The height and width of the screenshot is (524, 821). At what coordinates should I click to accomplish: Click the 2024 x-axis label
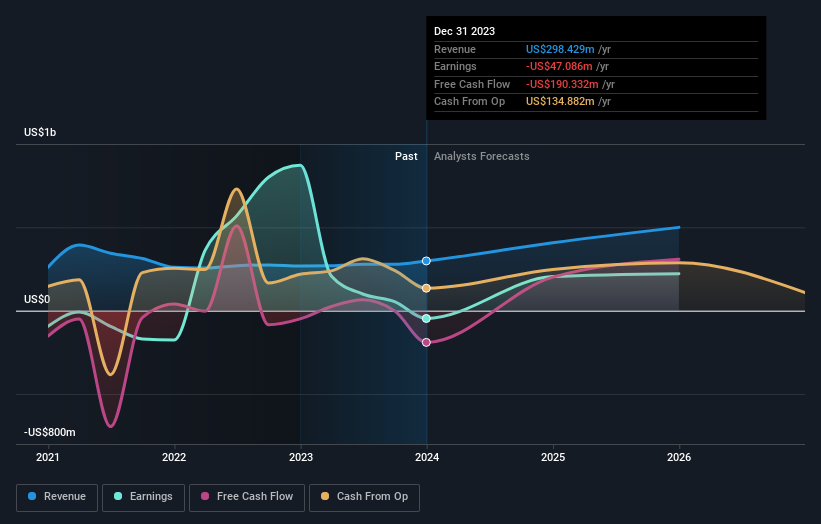pos(427,457)
